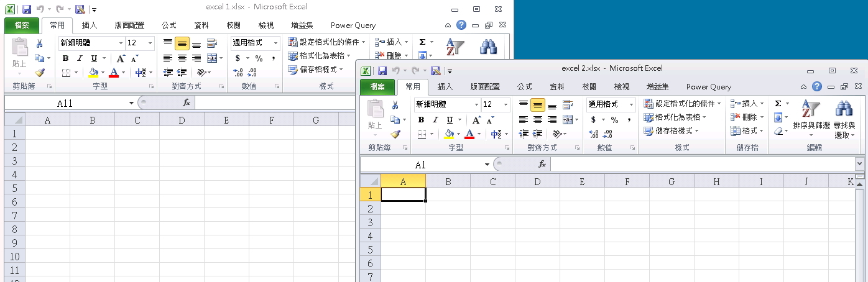Click AutoSum sigma in excel 2 window
The image size is (868, 282).
(x=778, y=104)
